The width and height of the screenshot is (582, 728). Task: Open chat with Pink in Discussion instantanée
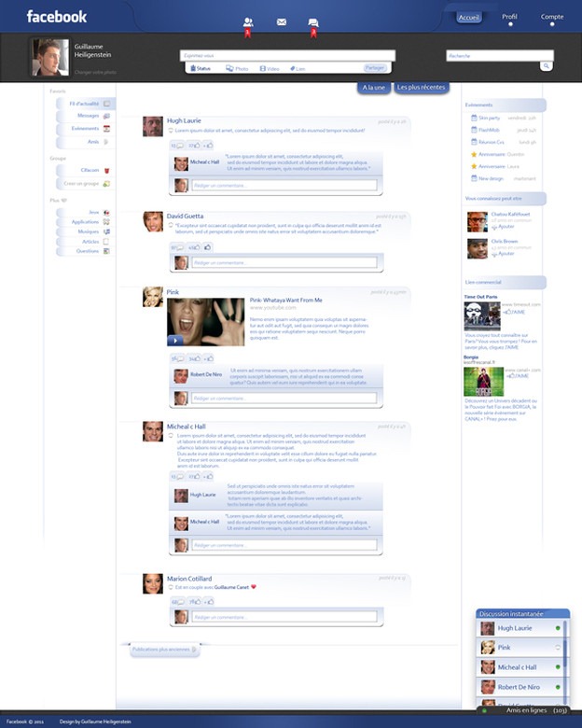520,647
